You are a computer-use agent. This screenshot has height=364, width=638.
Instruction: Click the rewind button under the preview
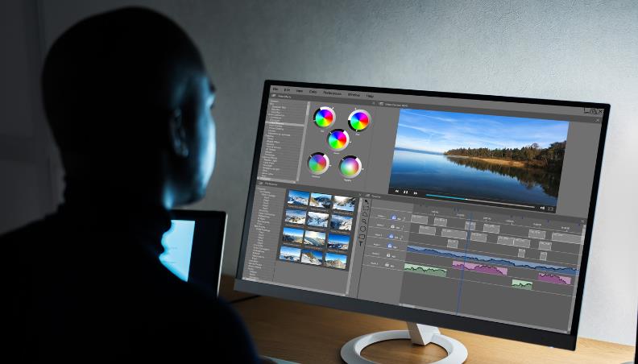coord(396,191)
